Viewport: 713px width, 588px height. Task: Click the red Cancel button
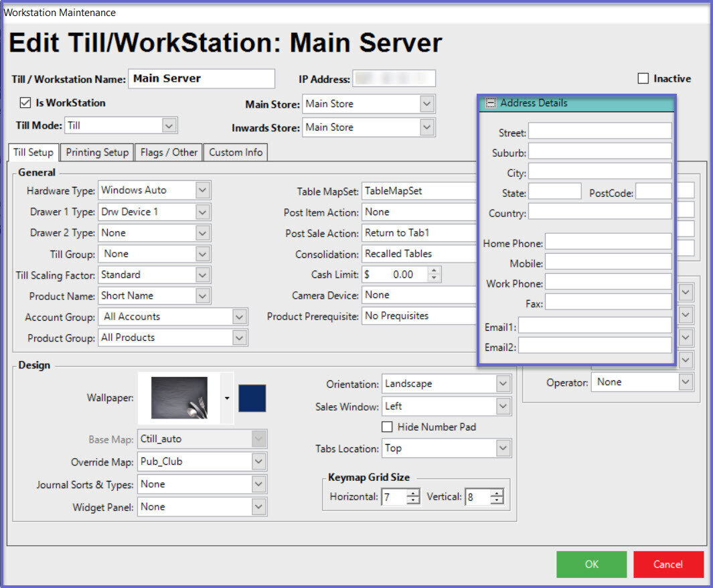667,564
